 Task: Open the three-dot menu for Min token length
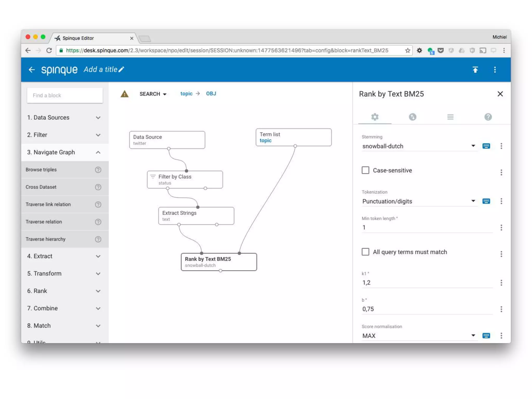501,228
